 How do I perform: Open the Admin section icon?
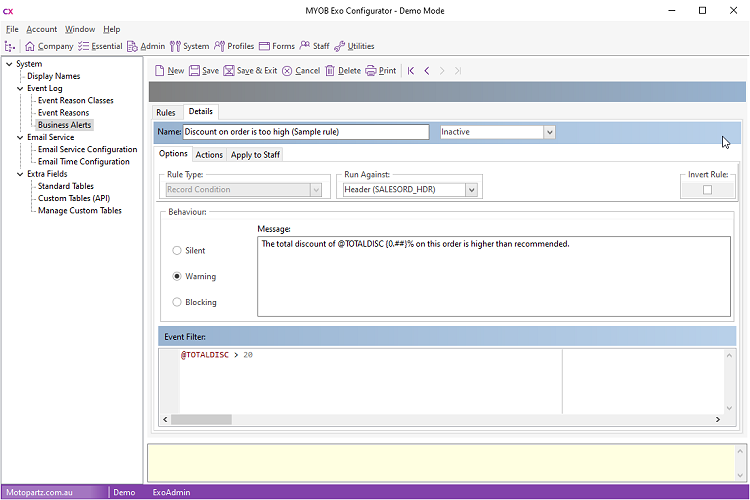coord(132,46)
